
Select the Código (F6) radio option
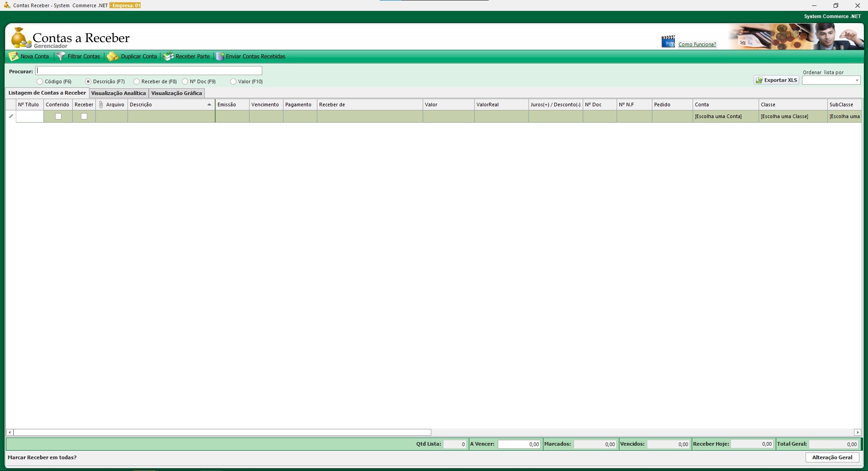(x=40, y=82)
